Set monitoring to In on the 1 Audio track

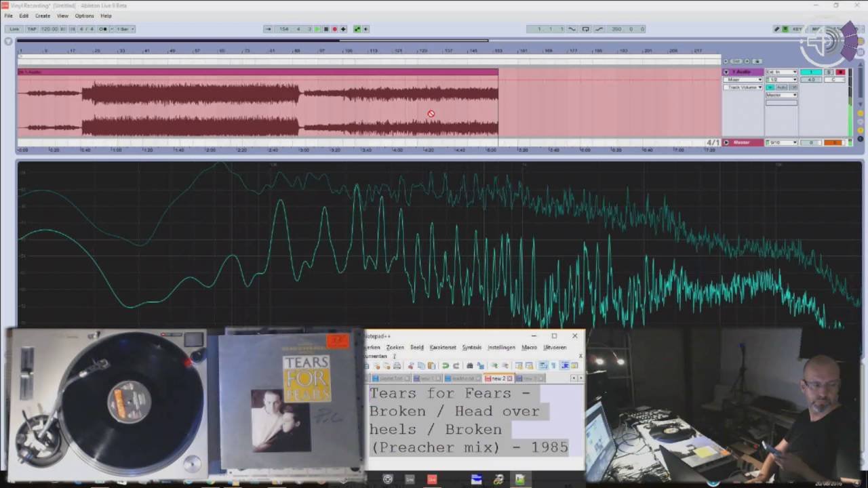770,87
